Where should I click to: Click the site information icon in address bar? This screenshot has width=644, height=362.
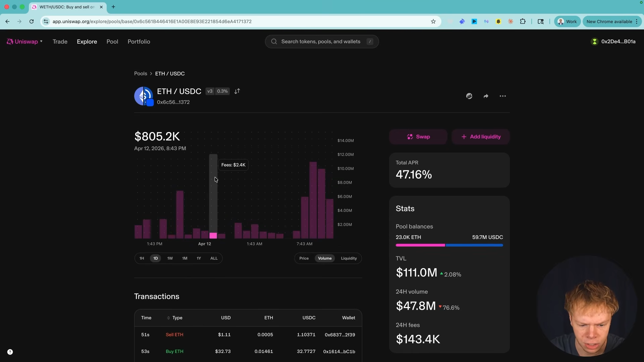pos(46,21)
